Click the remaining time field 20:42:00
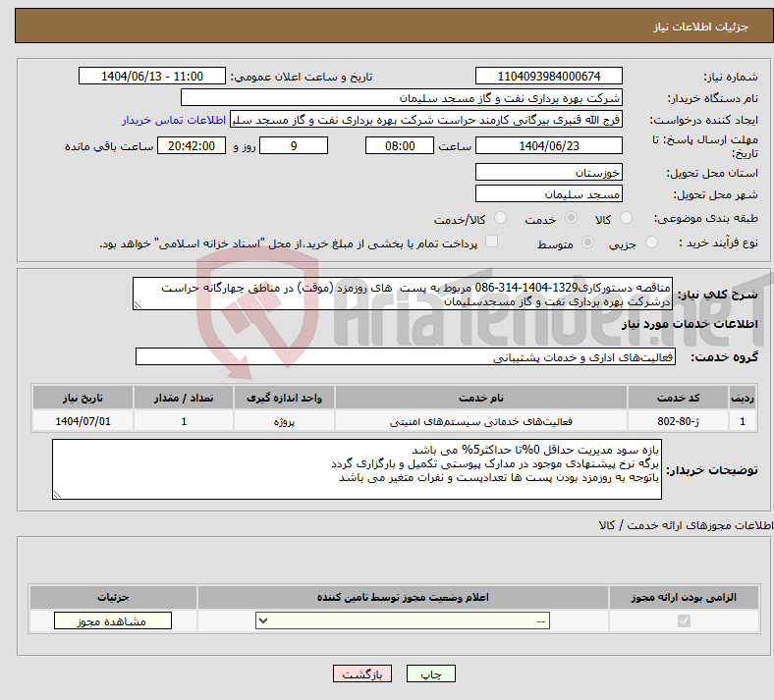Viewport: 774px width, 700px height. pos(192,145)
